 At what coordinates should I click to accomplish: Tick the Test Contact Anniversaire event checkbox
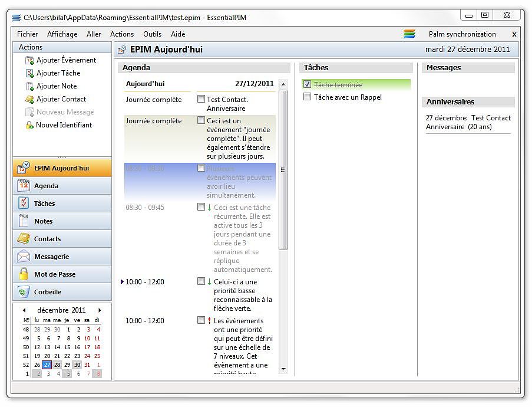click(201, 99)
